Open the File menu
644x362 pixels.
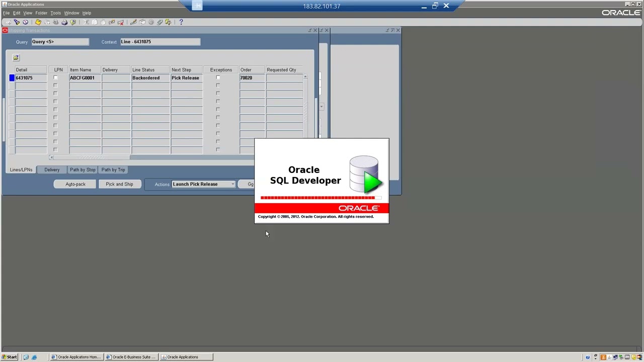click(x=6, y=13)
